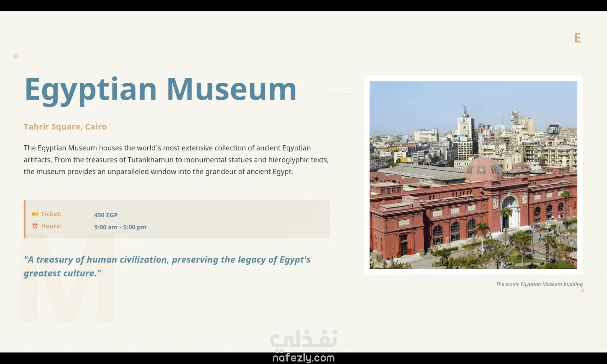The image size is (607, 364).
Task: Click the museum description paragraph
Action: coord(176,160)
